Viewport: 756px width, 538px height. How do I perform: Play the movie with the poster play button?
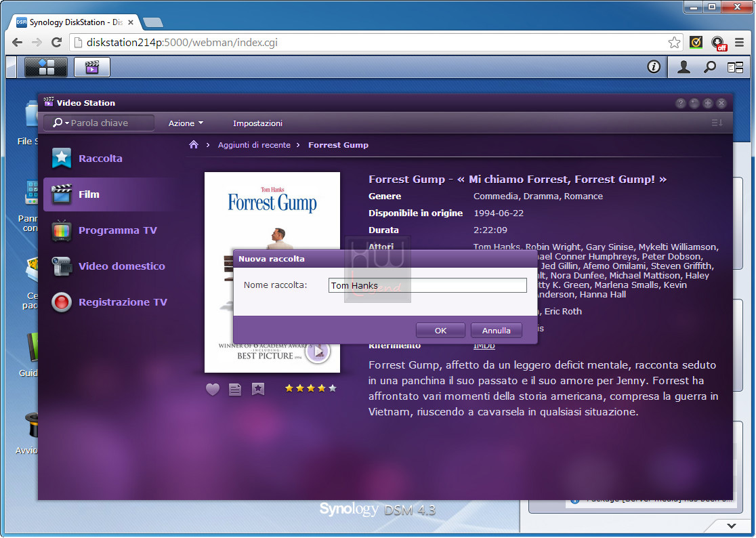pyautogui.click(x=318, y=352)
